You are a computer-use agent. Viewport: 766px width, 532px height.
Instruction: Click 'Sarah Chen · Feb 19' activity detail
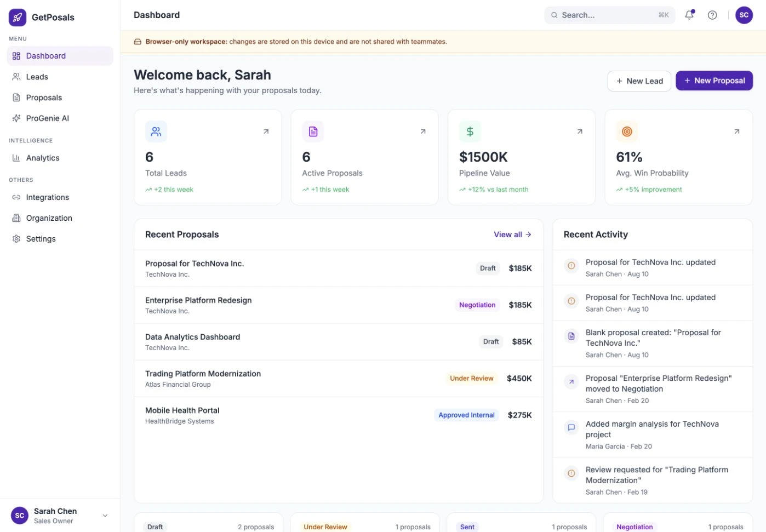616,493
